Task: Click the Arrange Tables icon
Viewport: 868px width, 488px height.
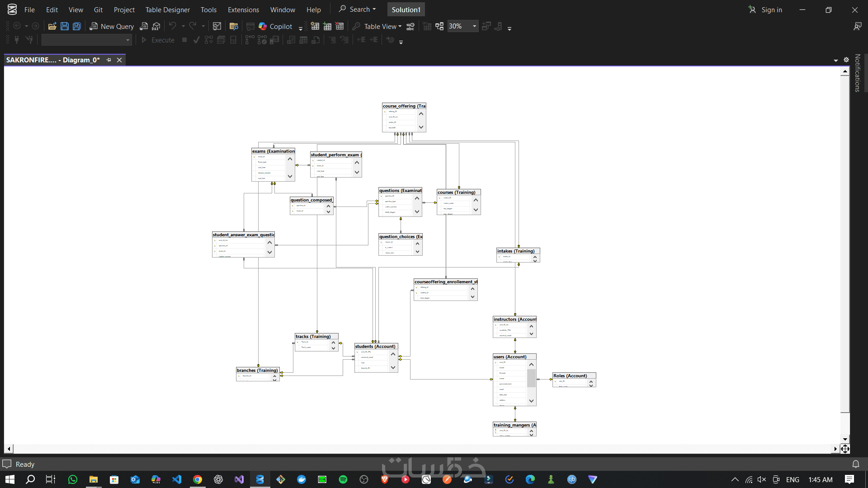Action: click(439, 26)
